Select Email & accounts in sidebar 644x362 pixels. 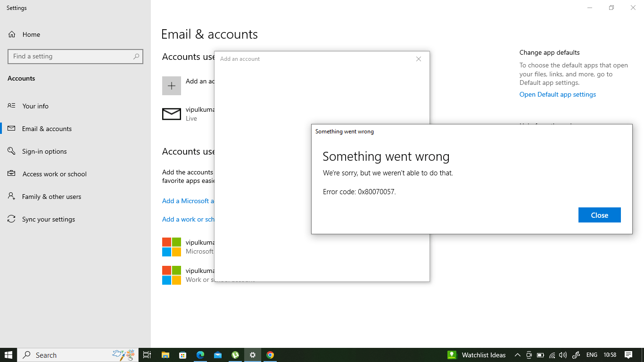pyautogui.click(x=47, y=129)
